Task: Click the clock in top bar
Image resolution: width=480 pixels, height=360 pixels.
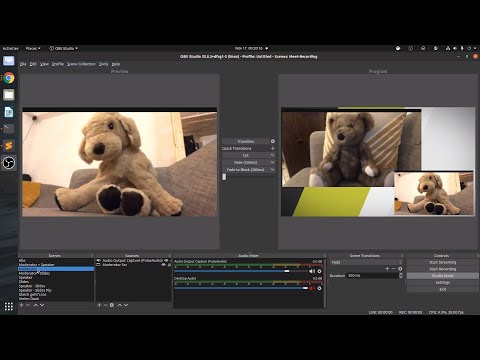Action: (249, 48)
